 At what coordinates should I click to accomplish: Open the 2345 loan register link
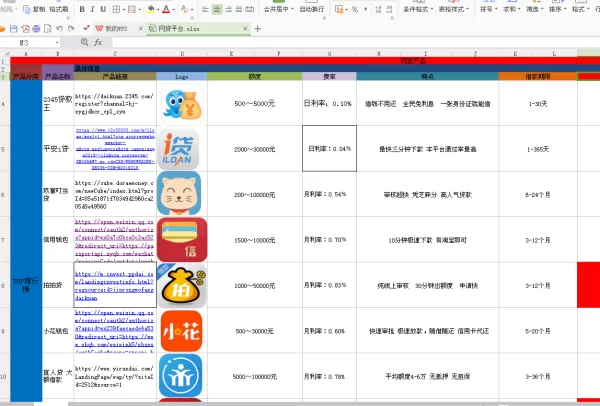[x=114, y=103]
